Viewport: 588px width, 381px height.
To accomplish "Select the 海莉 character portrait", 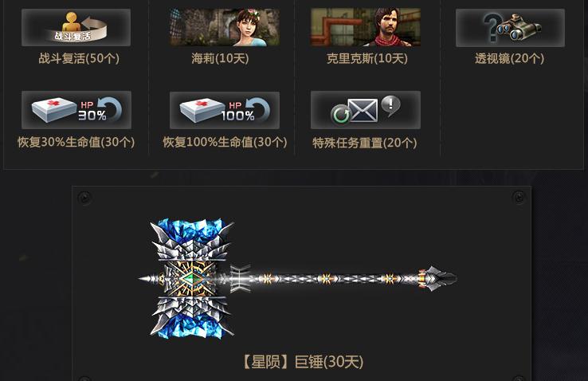I will [224, 27].
